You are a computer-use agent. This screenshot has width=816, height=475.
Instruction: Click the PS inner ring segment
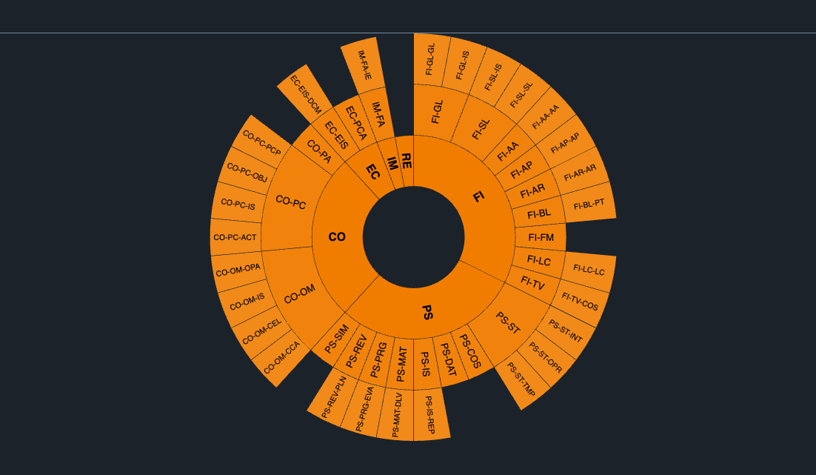coord(427,312)
